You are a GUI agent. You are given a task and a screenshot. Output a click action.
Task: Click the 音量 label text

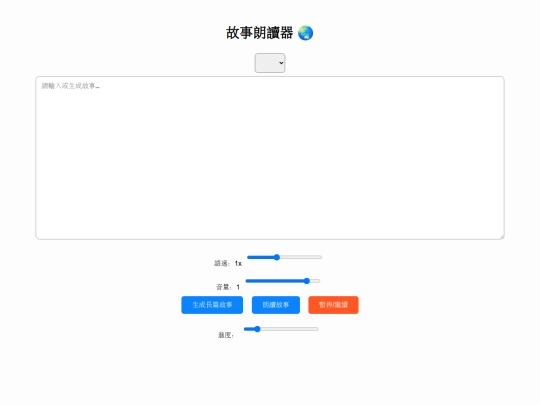coord(224,287)
